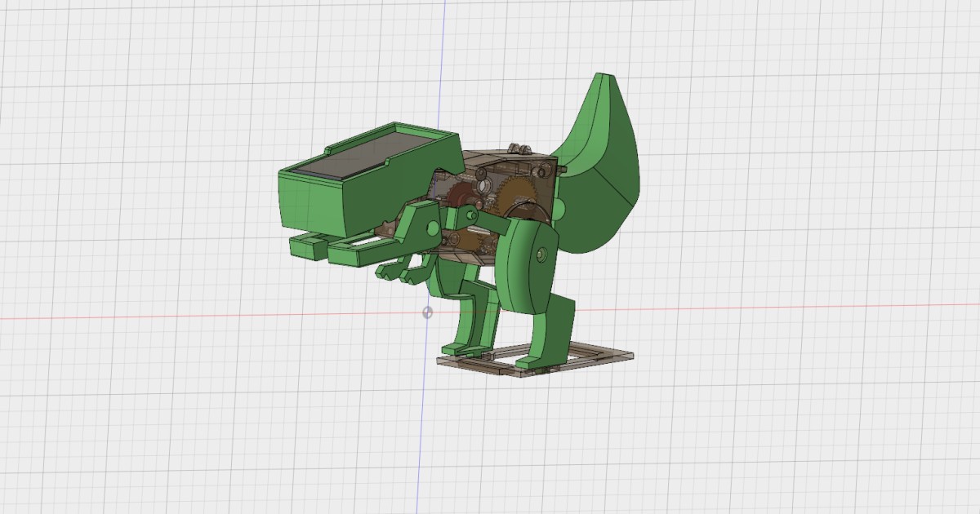The width and height of the screenshot is (980, 514).
Task: Click the circular hip joint pin
Action: 541,255
